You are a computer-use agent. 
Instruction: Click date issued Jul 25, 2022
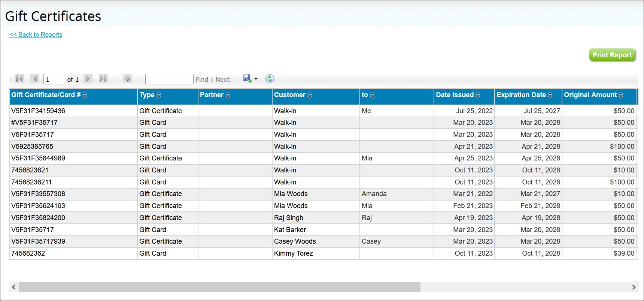tap(474, 111)
